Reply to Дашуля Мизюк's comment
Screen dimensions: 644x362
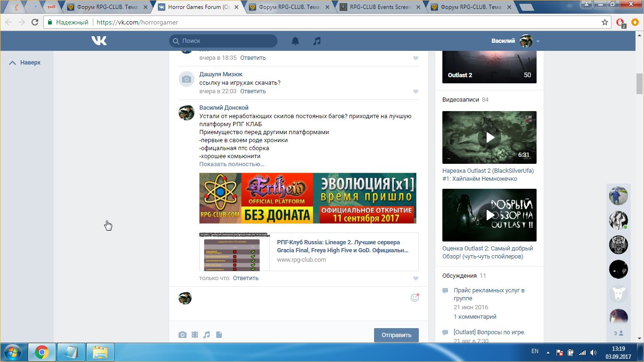pyautogui.click(x=253, y=91)
